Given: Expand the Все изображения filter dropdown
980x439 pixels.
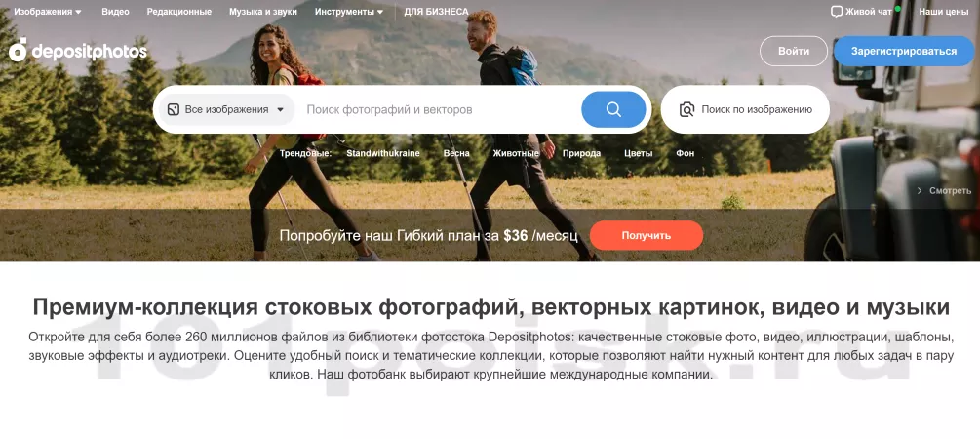Looking at the screenshot, I should pyautogui.click(x=225, y=109).
